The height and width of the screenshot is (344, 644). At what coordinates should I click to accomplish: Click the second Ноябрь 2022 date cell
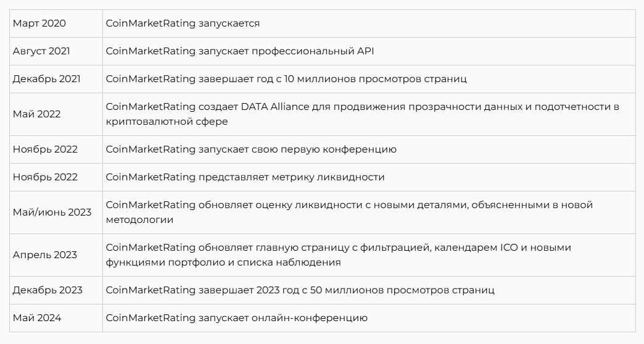coord(56,177)
